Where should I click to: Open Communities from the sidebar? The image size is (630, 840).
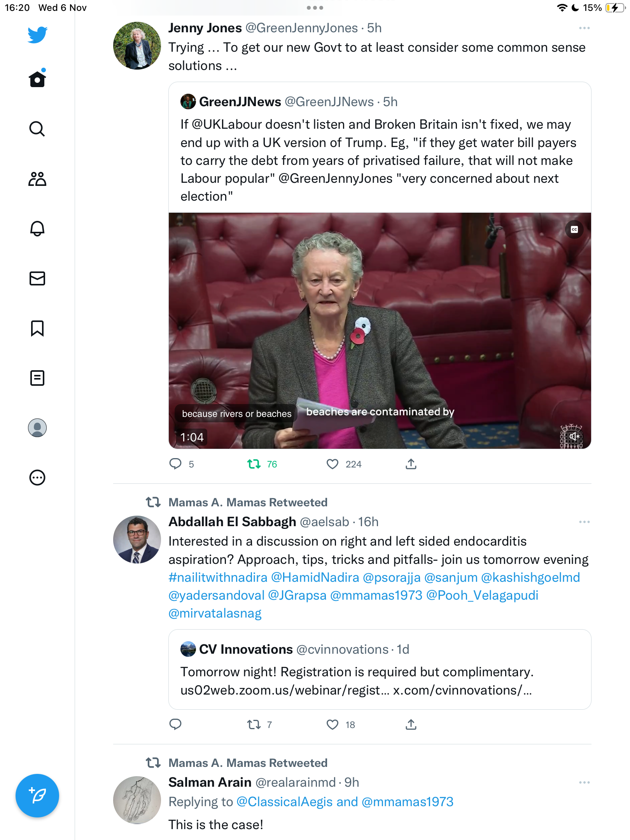click(37, 179)
